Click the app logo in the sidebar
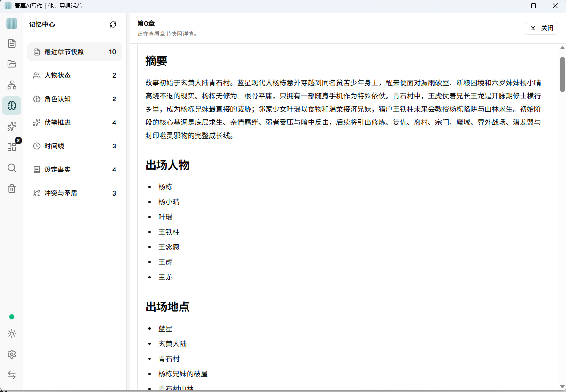Viewport: 566px width, 392px height. [12, 24]
